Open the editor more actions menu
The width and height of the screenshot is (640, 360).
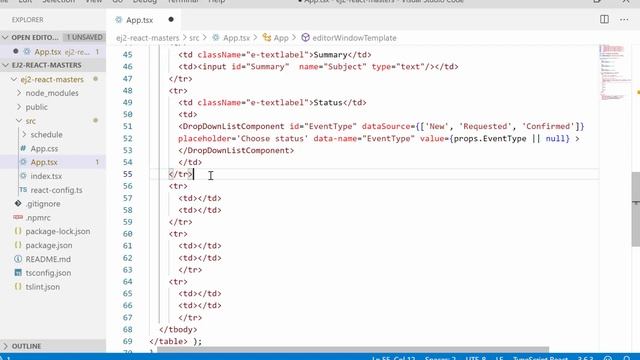(x=624, y=20)
